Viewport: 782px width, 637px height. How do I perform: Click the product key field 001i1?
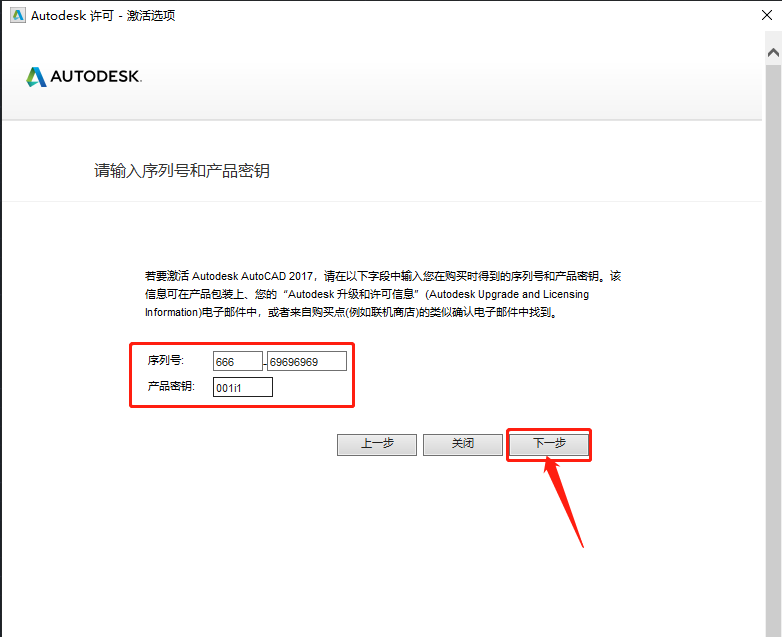coord(242,387)
